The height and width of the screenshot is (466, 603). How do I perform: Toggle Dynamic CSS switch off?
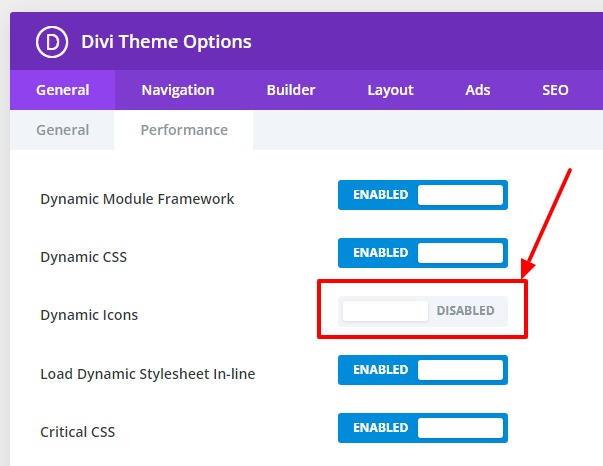coord(423,253)
